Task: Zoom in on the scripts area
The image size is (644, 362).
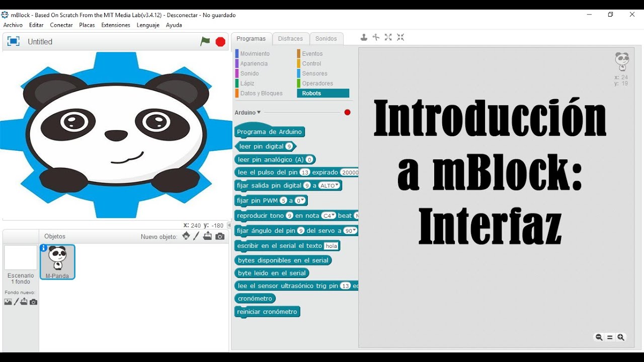Action: (x=621, y=337)
